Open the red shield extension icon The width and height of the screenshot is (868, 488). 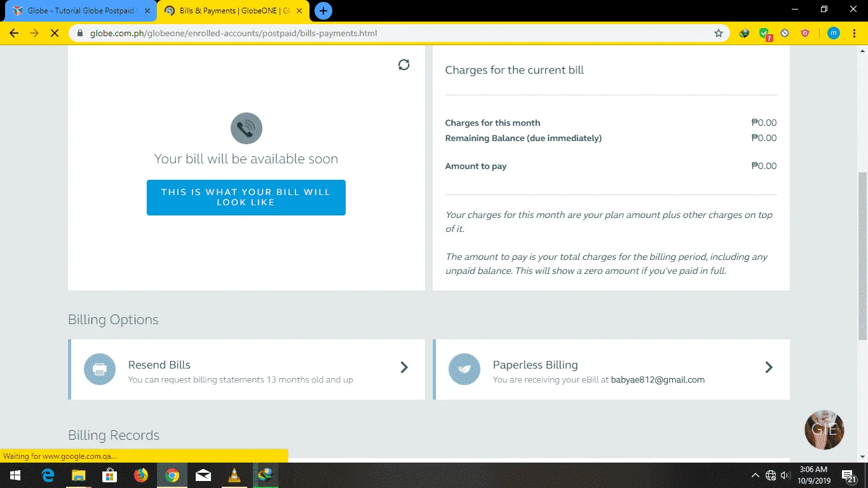tap(805, 33)
